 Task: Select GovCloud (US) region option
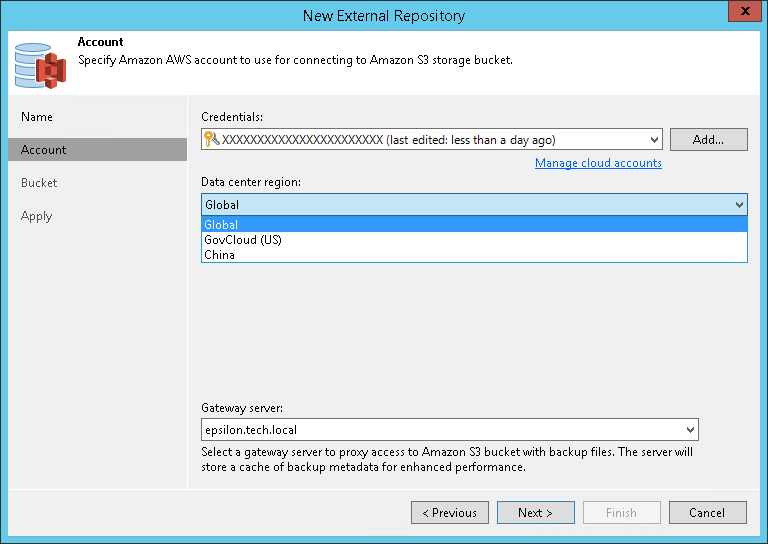474,239
